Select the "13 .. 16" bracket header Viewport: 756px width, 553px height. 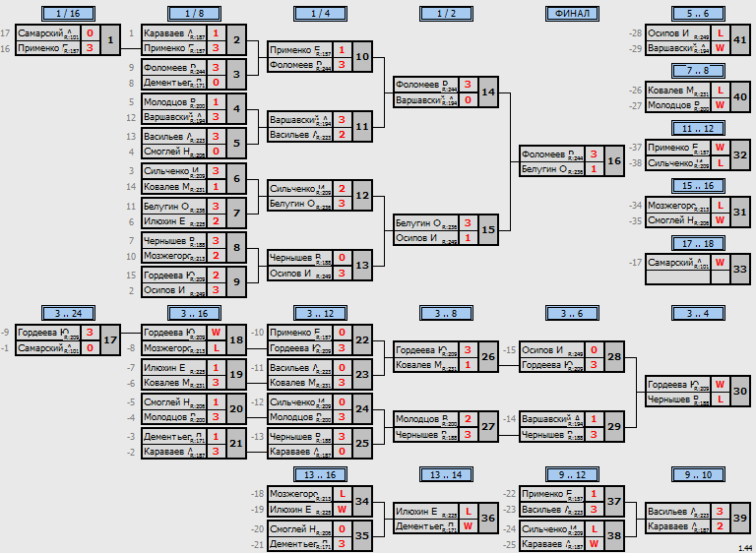click(x=320, y=475)
